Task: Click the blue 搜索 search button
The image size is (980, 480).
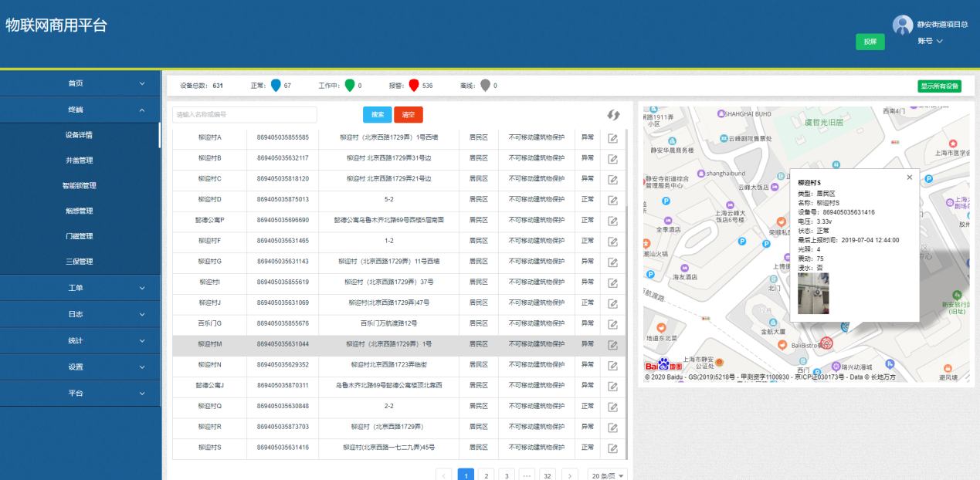Action: pyautogui.click(x=377, y=115)
